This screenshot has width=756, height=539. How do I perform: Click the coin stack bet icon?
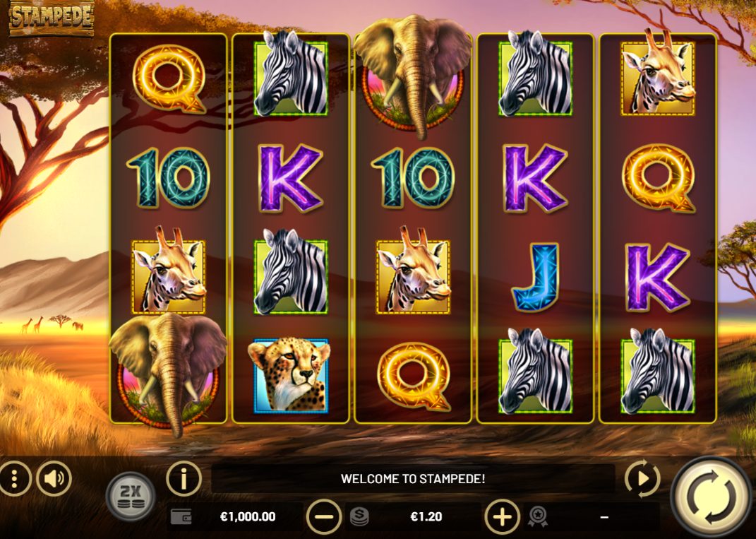pos(359,517)
